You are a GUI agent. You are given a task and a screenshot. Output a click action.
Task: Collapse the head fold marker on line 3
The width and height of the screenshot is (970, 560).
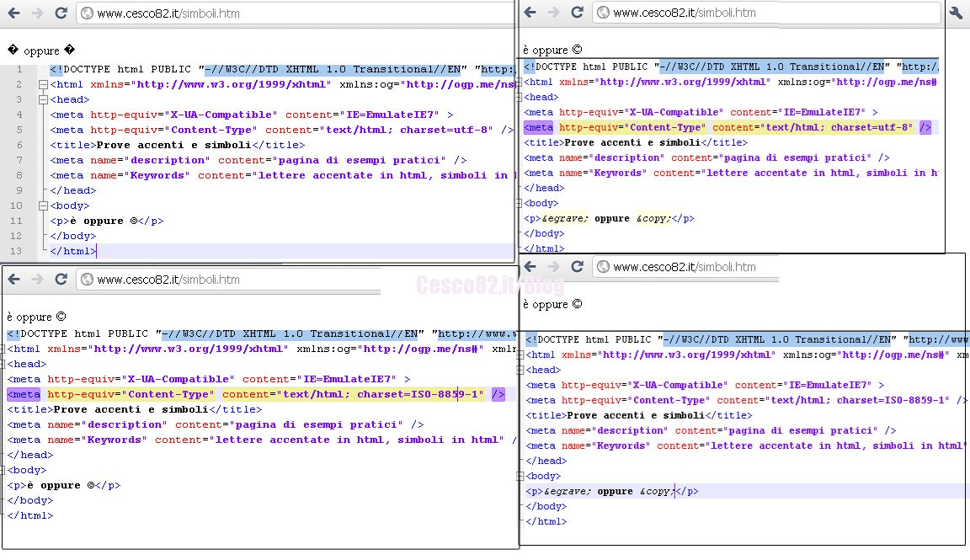(43, 99)
